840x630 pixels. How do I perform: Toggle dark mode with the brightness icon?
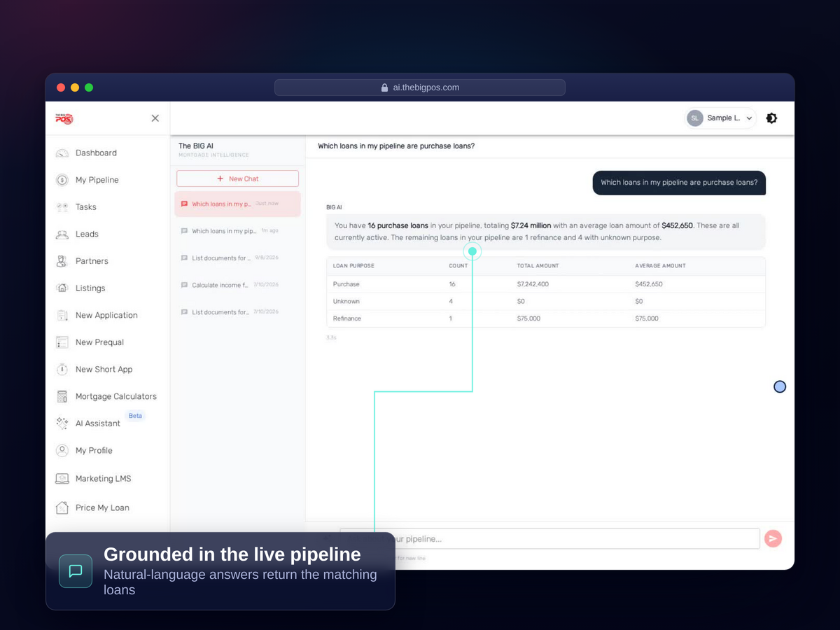click(771, 118)
